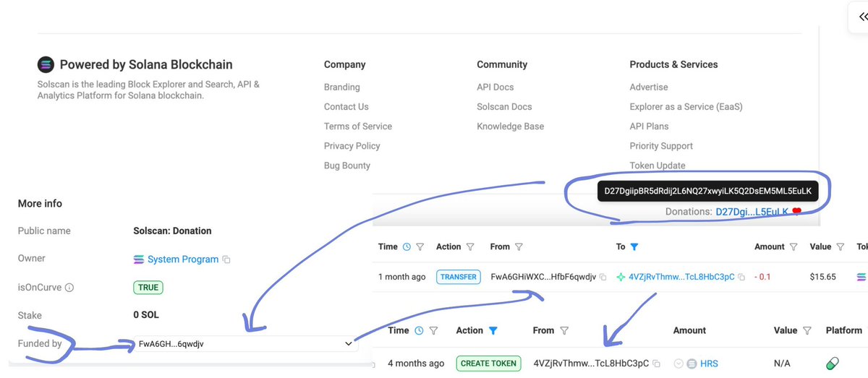Filter the Amount column in TRANSFER table
868x378 pixels.
(x=793, y=247)
